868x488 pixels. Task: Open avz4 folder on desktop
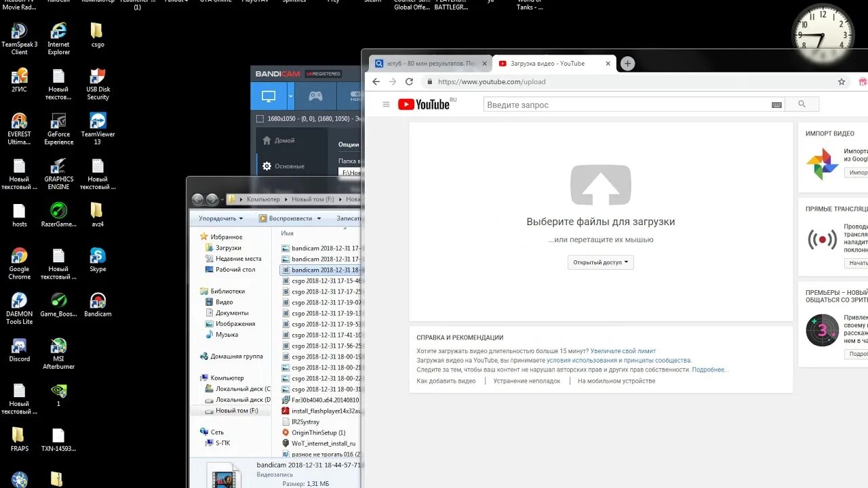(97, 215)
